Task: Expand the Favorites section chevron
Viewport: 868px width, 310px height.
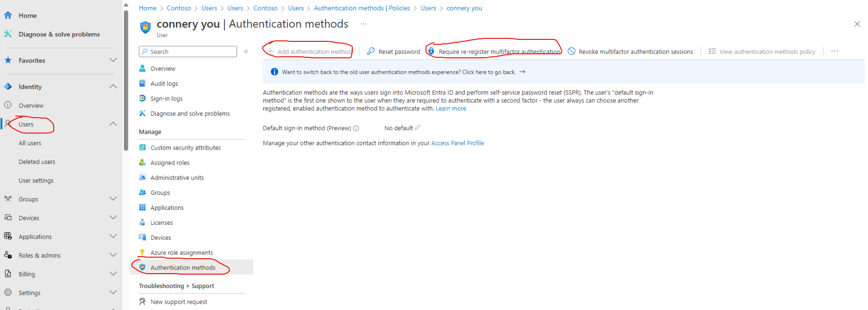Action: (113, 60)
